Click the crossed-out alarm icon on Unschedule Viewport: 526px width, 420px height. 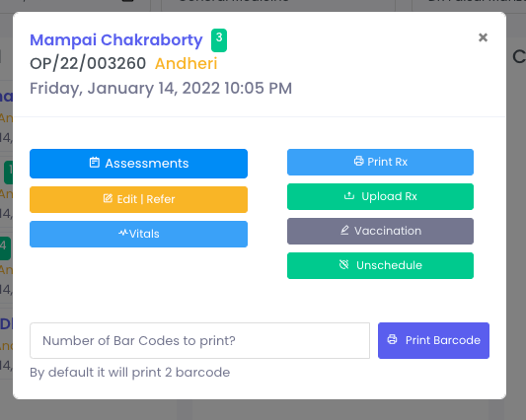pyautogui.click(x=343, y=265)
